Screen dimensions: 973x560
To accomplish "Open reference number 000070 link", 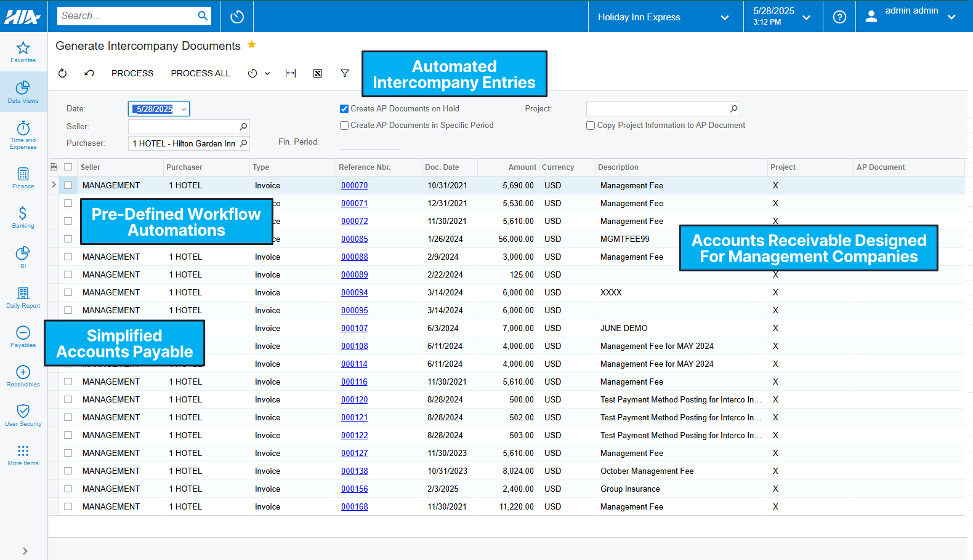I will pyautogui.click(x=355, y=185).
